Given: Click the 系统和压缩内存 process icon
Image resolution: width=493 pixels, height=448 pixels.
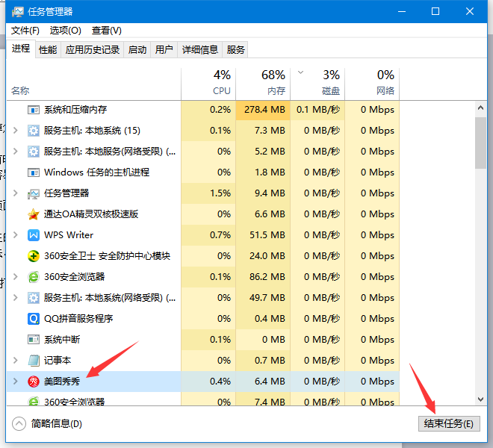Looking at the screenshot, I should point(34,110).
